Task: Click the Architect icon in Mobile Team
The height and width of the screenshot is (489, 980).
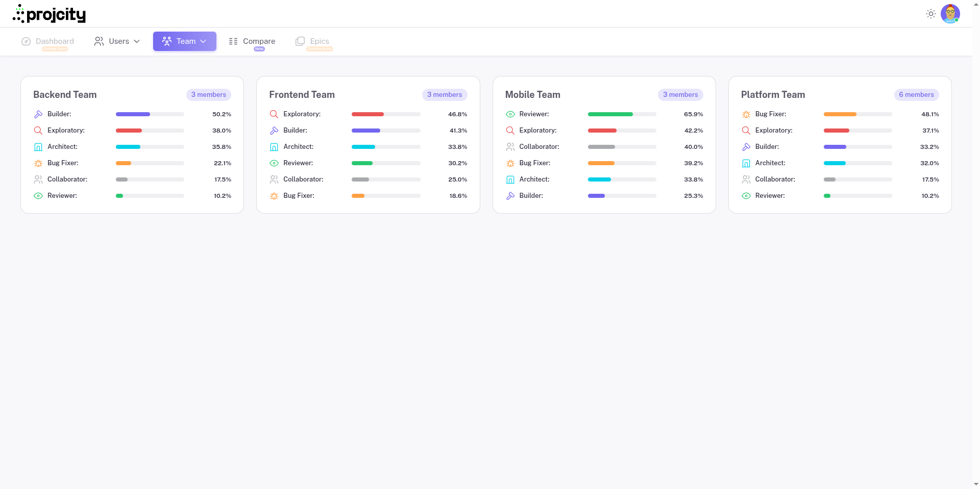Action: tap(510, 179)
